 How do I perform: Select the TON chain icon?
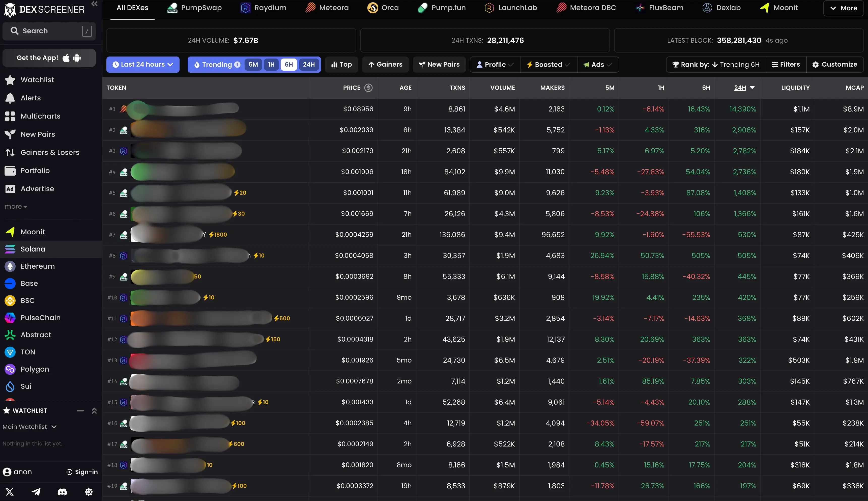click(x=10, y=352)
